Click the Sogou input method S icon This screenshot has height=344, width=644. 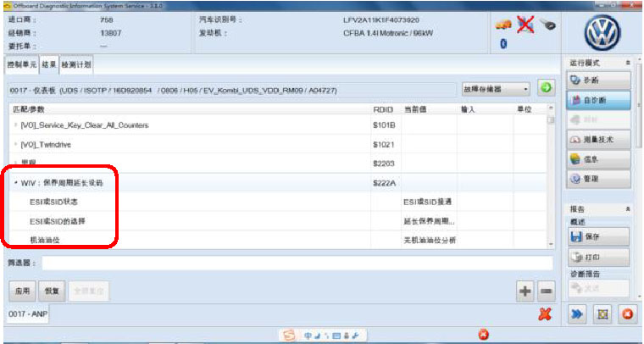tap(290, 336)
